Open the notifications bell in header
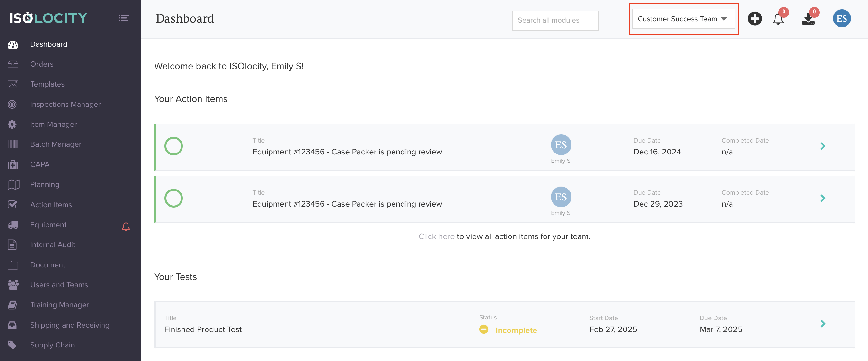 [778, 19]
